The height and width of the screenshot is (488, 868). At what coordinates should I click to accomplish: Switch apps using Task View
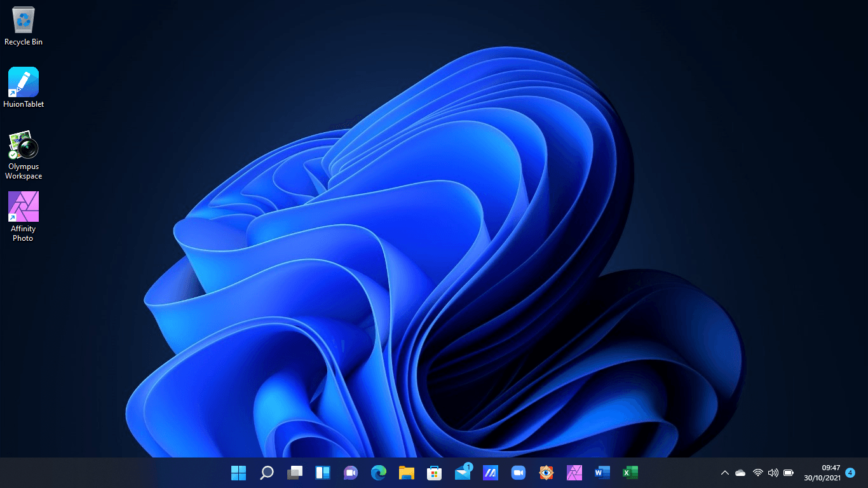294,473
